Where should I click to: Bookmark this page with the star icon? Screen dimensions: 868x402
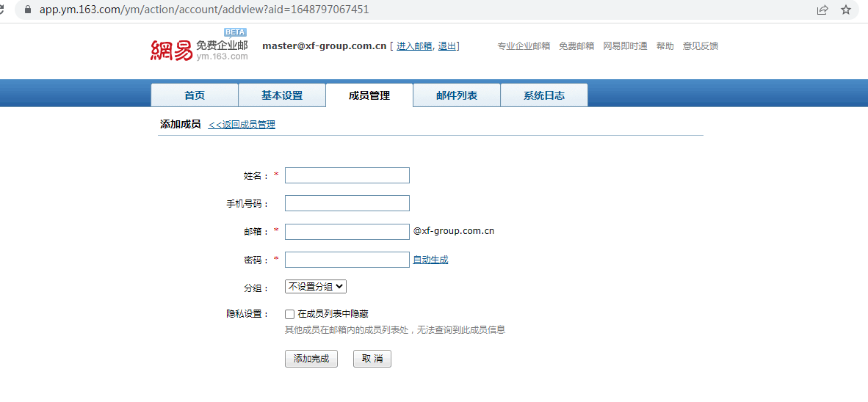pos(846,10)
